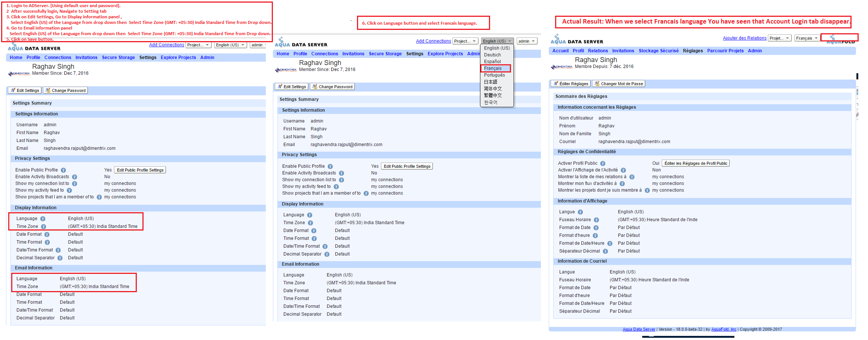Image resolution: width=868 pixels, height=340 pixels.
Task: Click the Éditer Réglages button
Action: pos(570,84)
